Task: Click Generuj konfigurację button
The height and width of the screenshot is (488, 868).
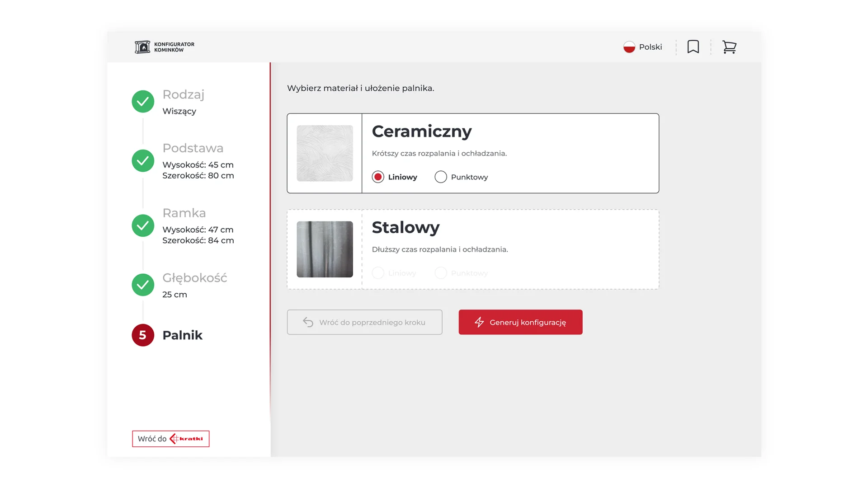Action: 520,322
